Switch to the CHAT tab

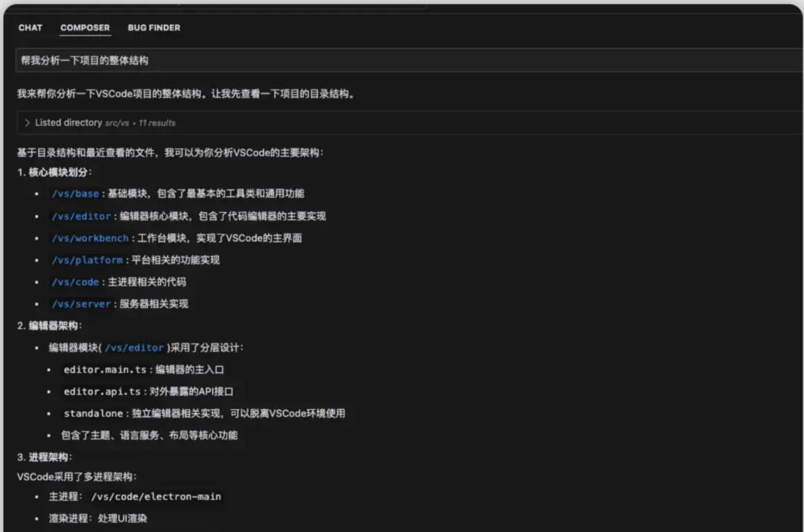tap(31, 28)
